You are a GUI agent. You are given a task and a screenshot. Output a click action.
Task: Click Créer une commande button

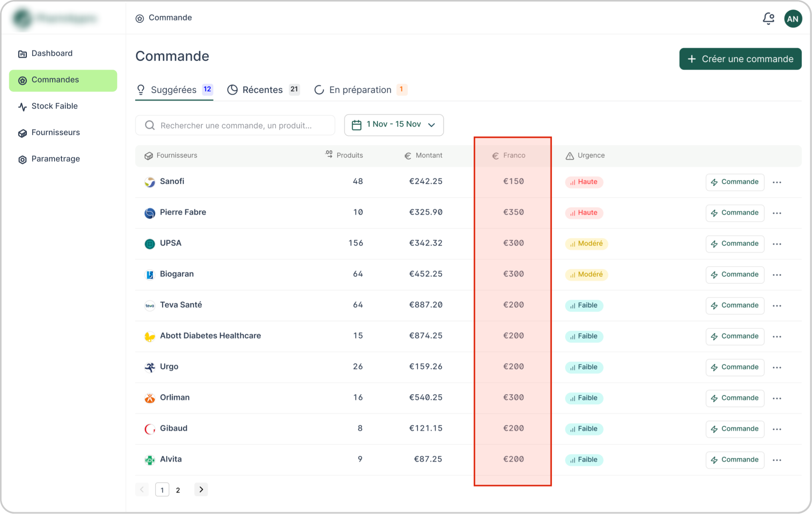(740, 59)
